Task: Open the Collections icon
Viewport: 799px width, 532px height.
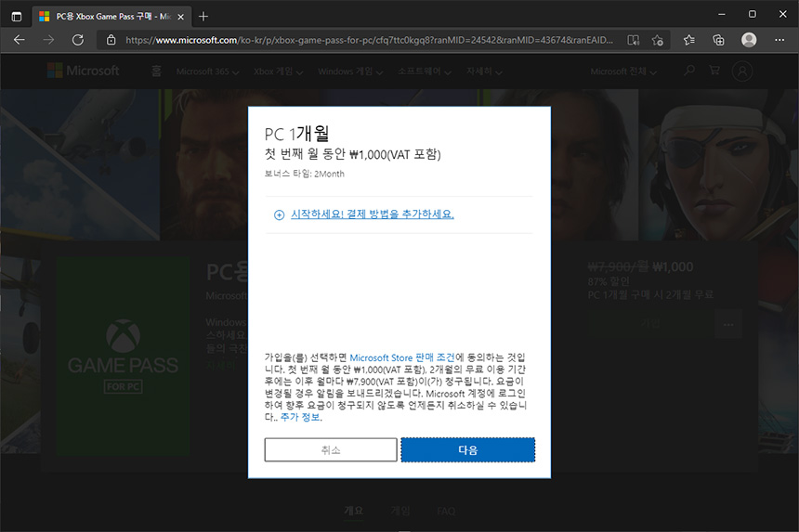Action: tap(718, 40)
